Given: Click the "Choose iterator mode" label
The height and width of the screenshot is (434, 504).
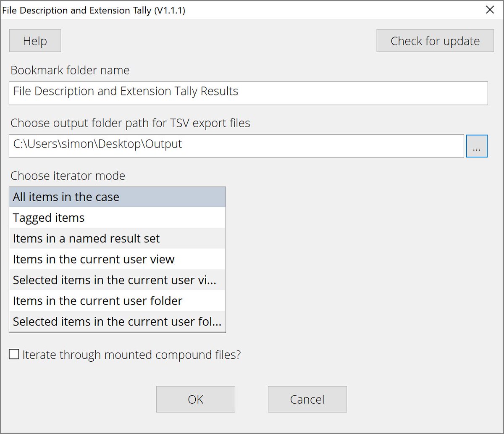Looking at the screenshot, I should 68,176.
